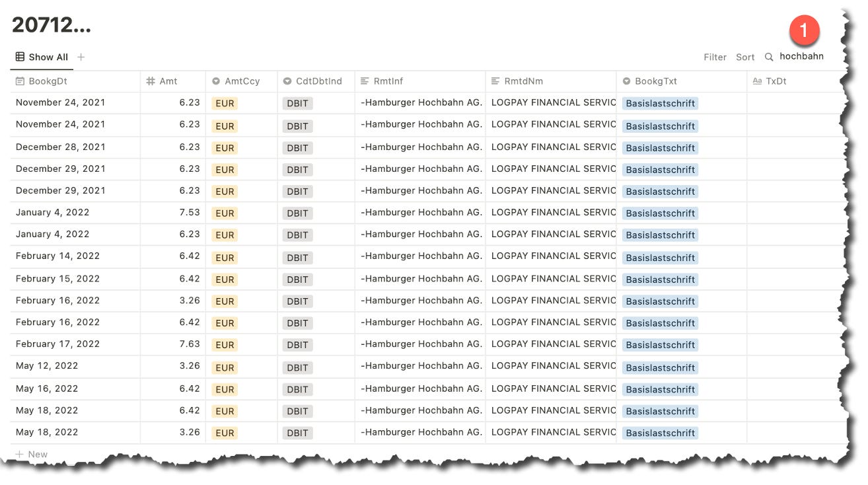
Task: Click the hash icon of Amt column
Action: [151, 81]
